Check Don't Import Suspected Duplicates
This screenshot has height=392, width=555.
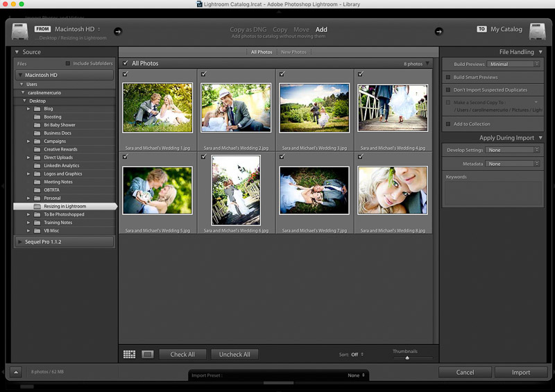[x=448, y=90]
